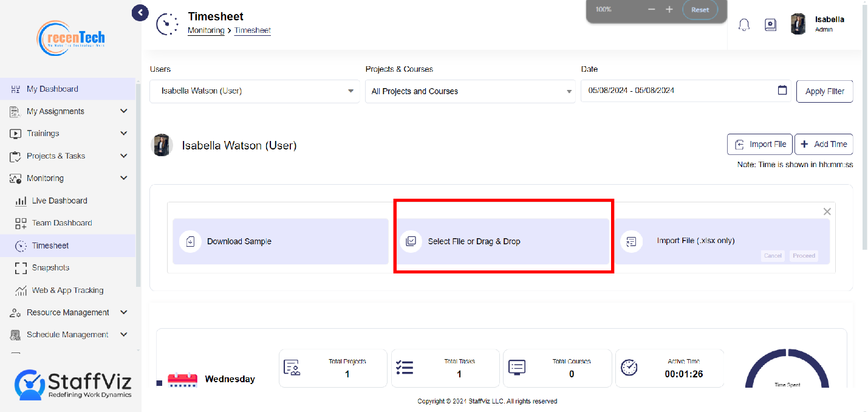This screenshot has height=412, width=868.
Task: Cancel the file import
Action: point(773,256)
